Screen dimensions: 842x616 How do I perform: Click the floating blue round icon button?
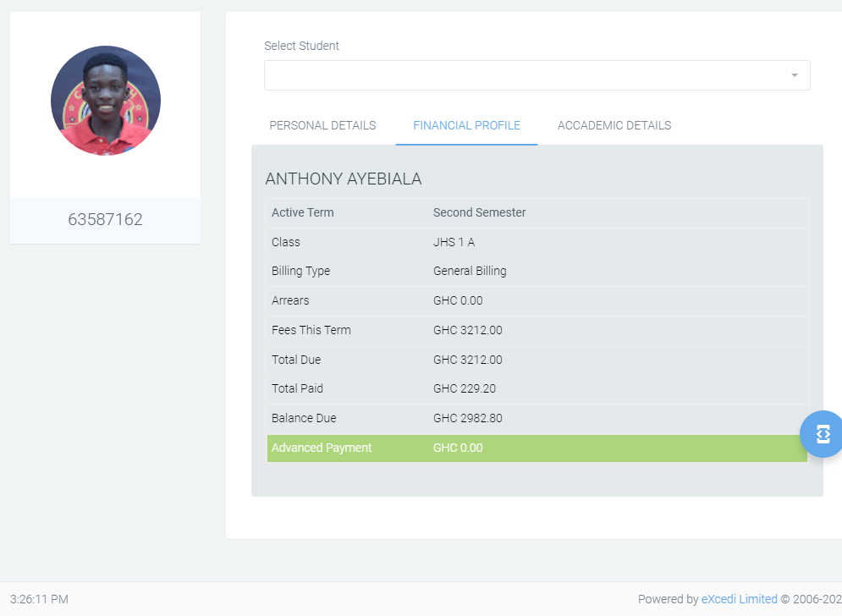coord(822,434)
